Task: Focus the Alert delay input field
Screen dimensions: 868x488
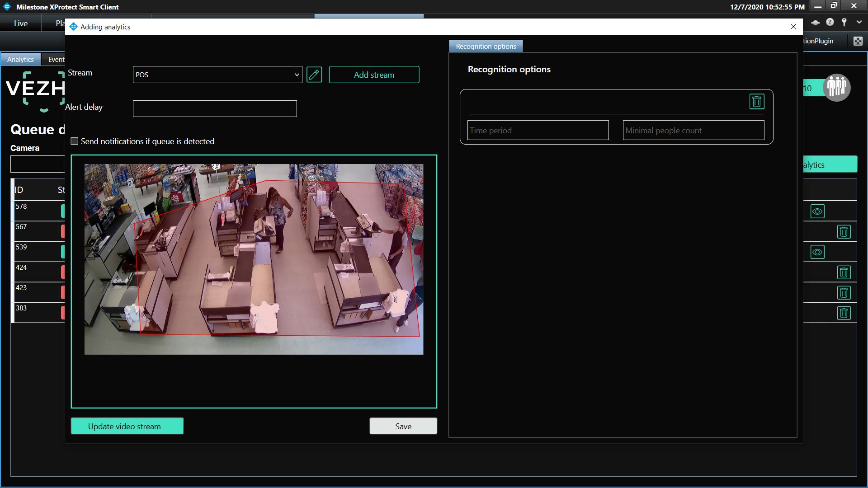Action: click(215, 108)
